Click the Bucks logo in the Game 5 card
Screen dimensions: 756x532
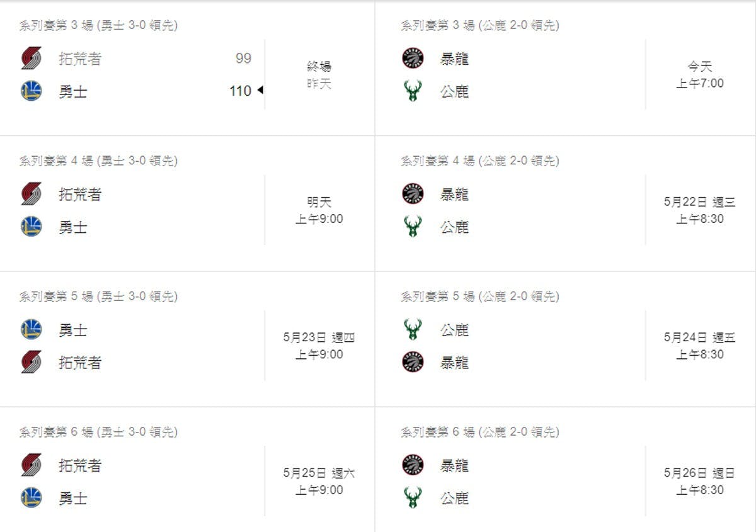(x=413, y=329)
